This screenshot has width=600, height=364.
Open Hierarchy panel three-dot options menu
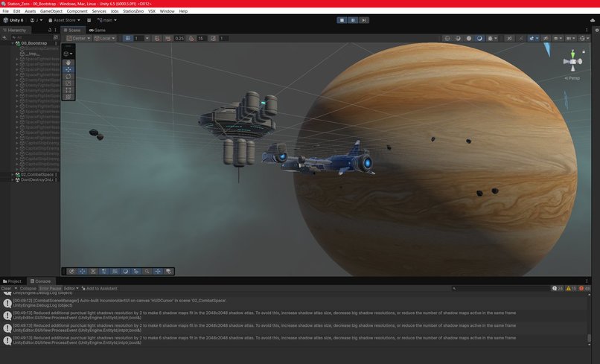tap(56, 30)
